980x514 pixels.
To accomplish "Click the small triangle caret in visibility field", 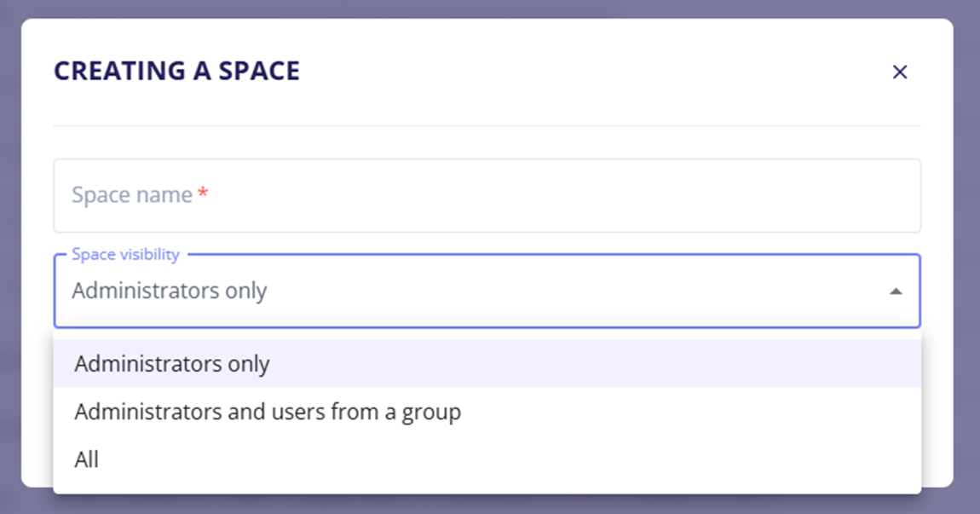I will (x=896, y=292).
